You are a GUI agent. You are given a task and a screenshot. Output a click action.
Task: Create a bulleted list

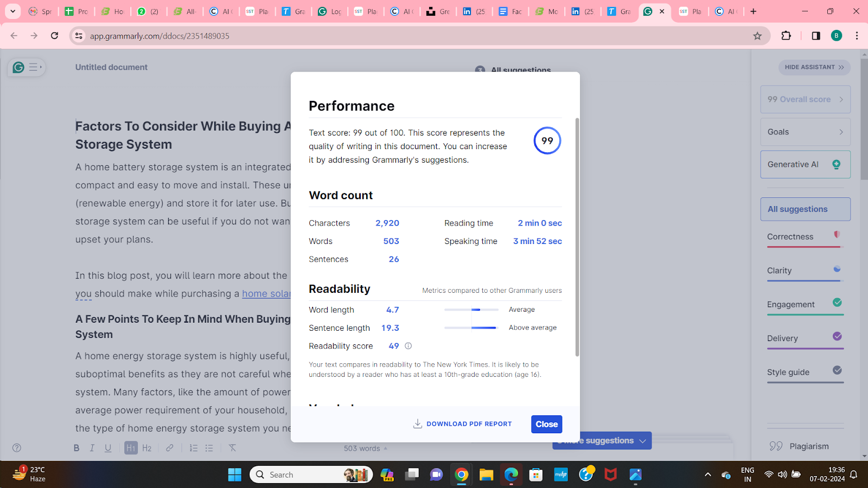tap(209, 448)
